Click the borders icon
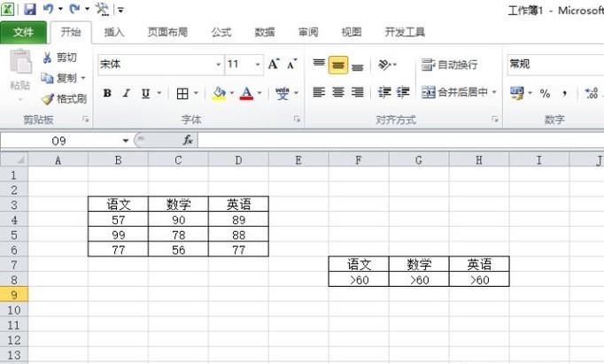Image resolution: width=604 pixels, height=364 pixels. pyautogui.click(x=182, y=93)
